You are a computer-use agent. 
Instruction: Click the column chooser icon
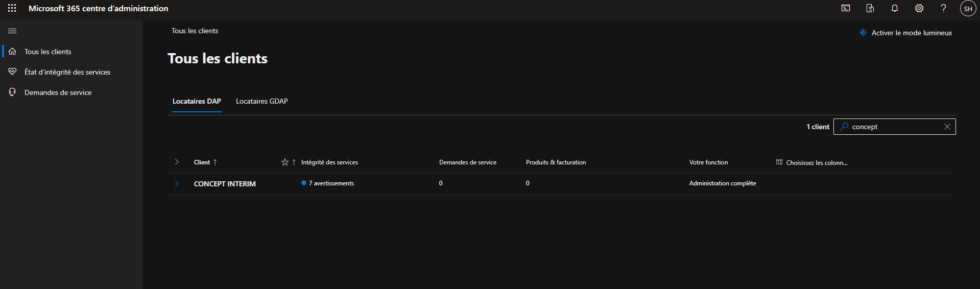[779, 162]
